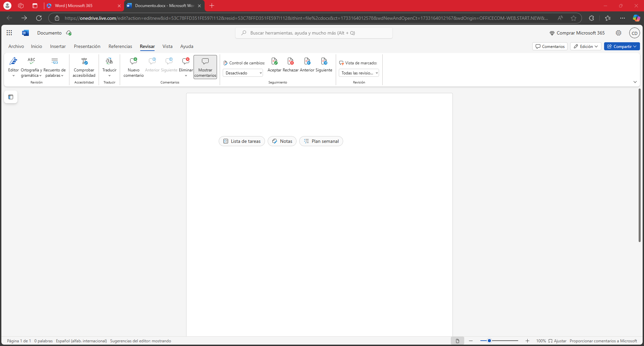
Task: Click the Buscar herramientas search box
Action: 314,33
